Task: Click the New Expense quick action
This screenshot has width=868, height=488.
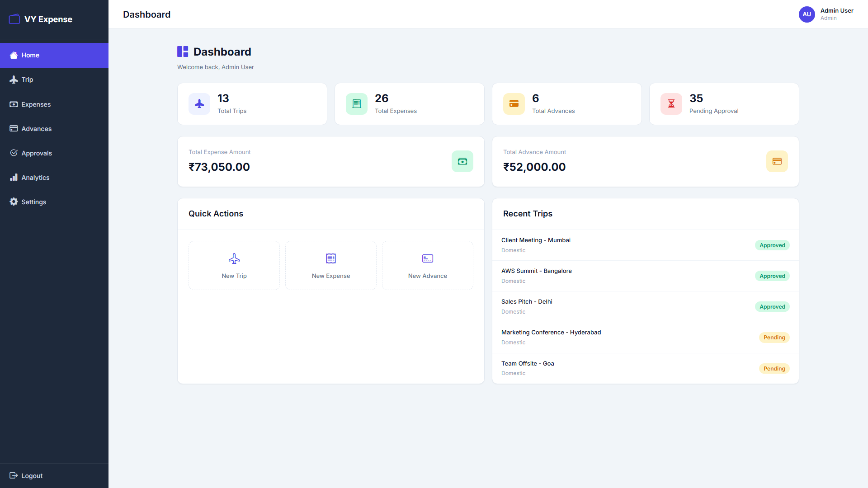Action: coord(330,265)
